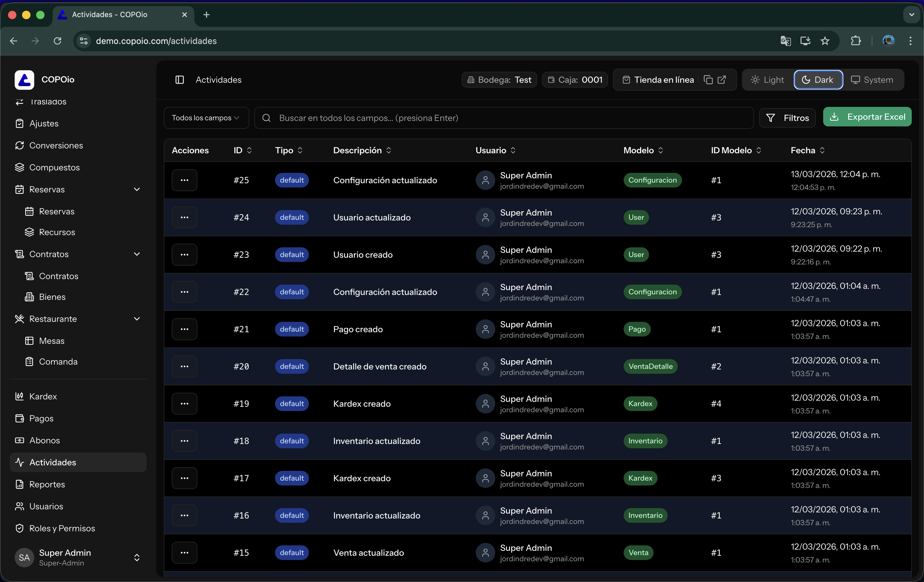The image size is (924, 582).
Task: Switch theme to Light
Action: click(x=768, y=80)
